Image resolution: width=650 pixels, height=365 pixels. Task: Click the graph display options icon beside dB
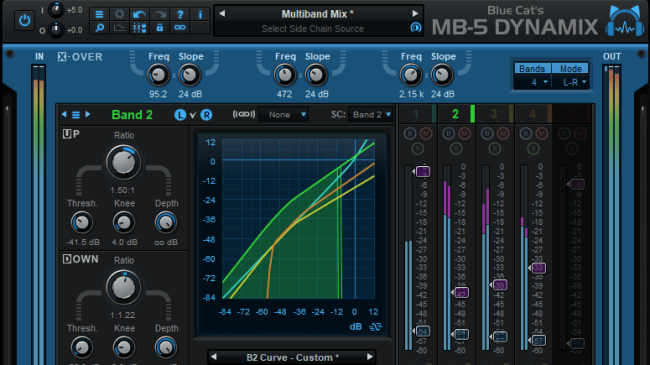[376, 327]
